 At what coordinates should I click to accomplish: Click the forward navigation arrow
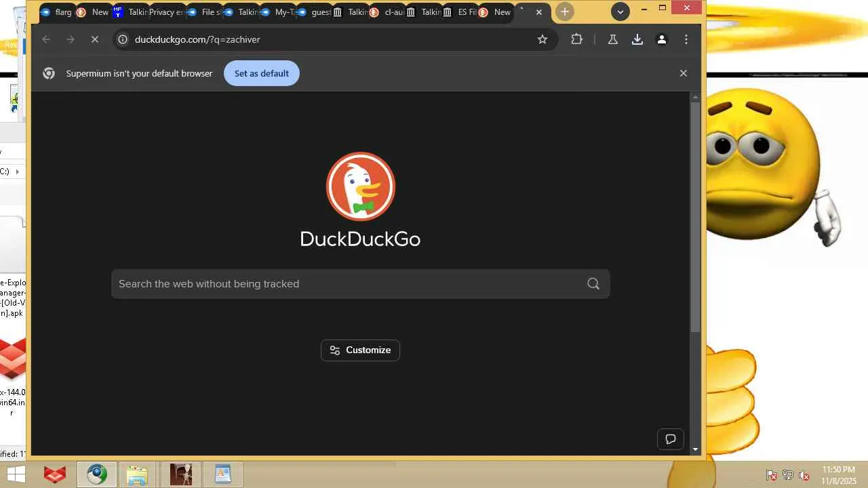[x=71, y=39]
